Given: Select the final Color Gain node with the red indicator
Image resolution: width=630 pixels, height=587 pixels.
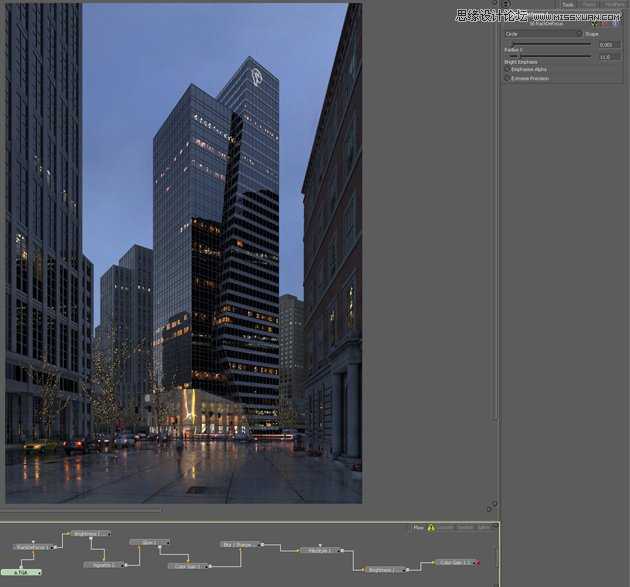Looking at the screenshot, I should [x=457, y=562].
